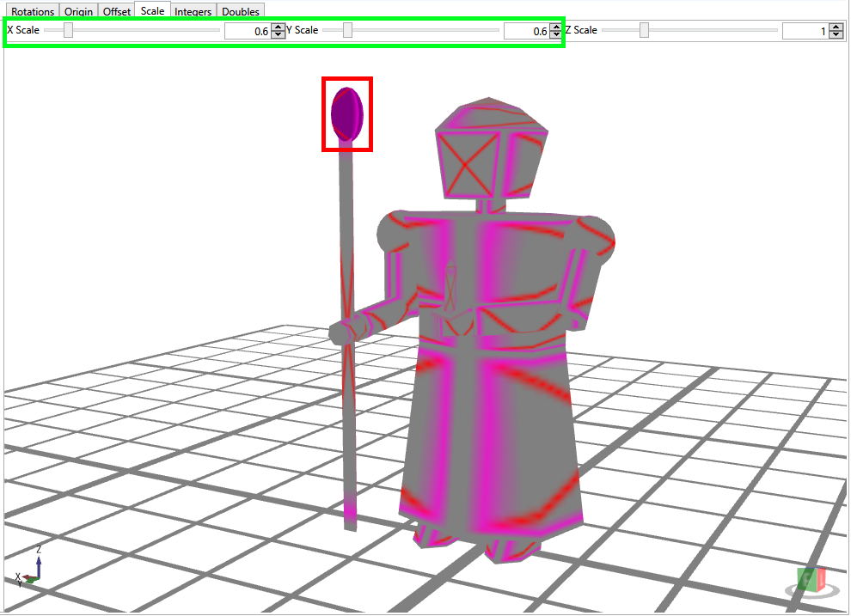This screenshot has height=616, width=851.
Task: Increase X Scale with the up arrow
Action: (278, 27)
